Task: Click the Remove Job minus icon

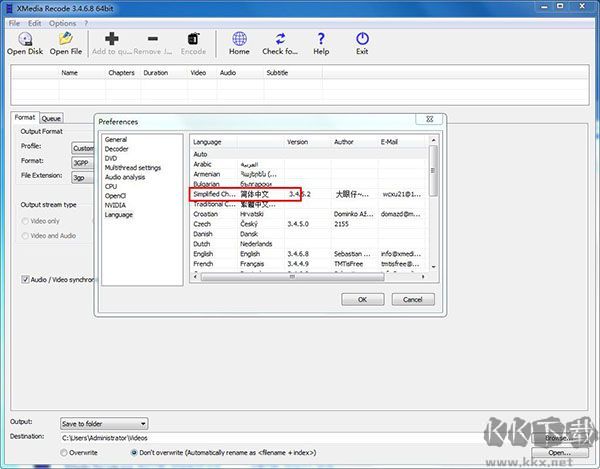Action: coord(153,39)
